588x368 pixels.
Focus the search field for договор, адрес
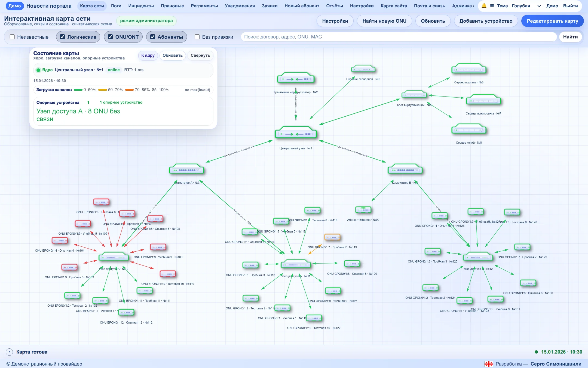click(x=399, y=37)
